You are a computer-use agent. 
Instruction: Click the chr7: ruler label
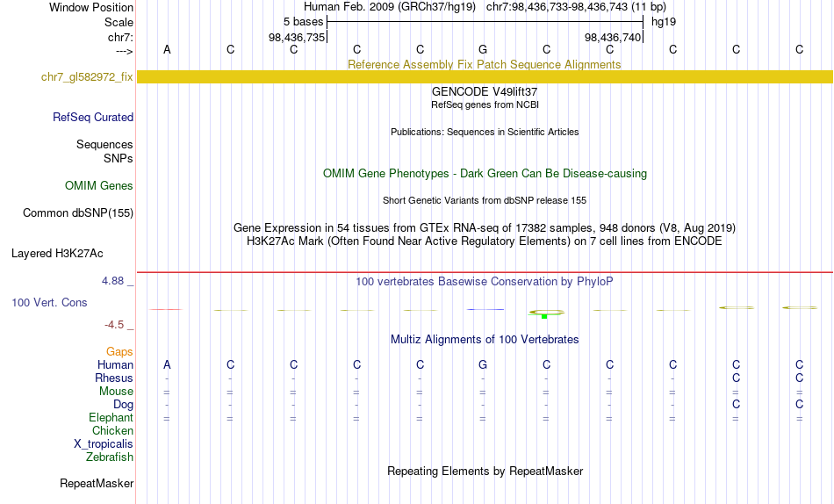point(120,37)
